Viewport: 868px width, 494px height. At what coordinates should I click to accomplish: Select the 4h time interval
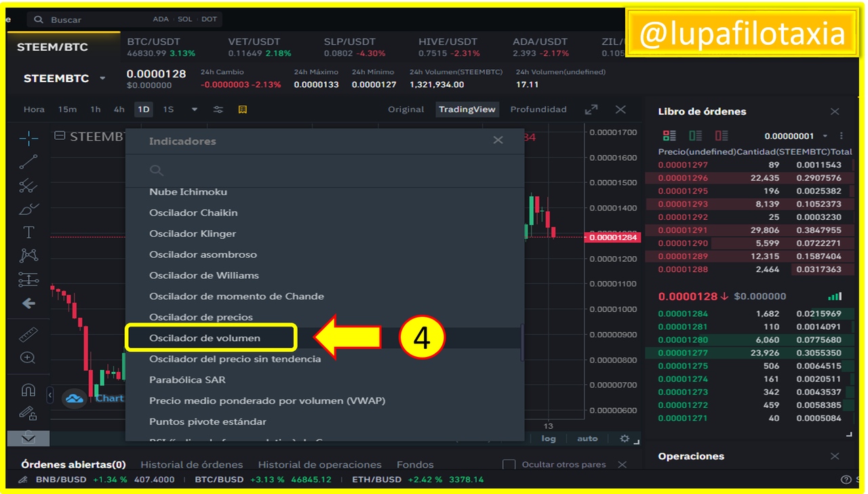tap(119, 109)
